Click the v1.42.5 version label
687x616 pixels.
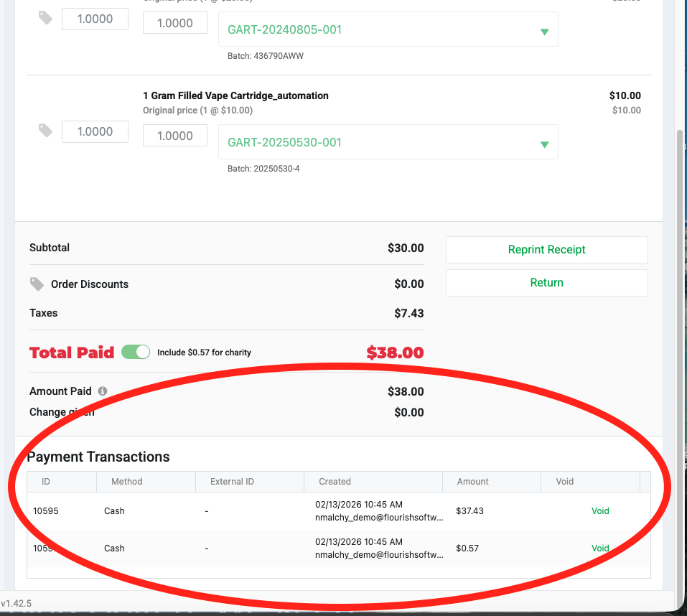pyautogui.click(x=17, y=603)
